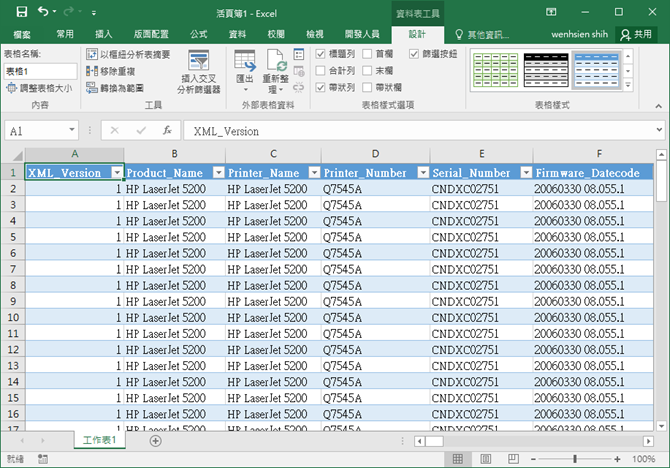This screenshot has height=468, width=670.
Task: Expand the table styles gallery More arrow
Action: (x=628, y=85)
